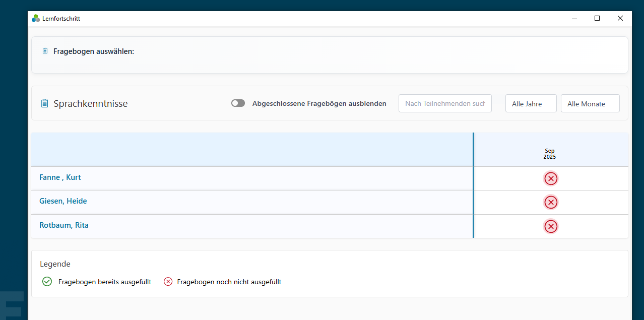This screenshot has width=644, height=320.
Task: Click the Nach Teilnehmenden suchen search field
Action: pos(445,103)
